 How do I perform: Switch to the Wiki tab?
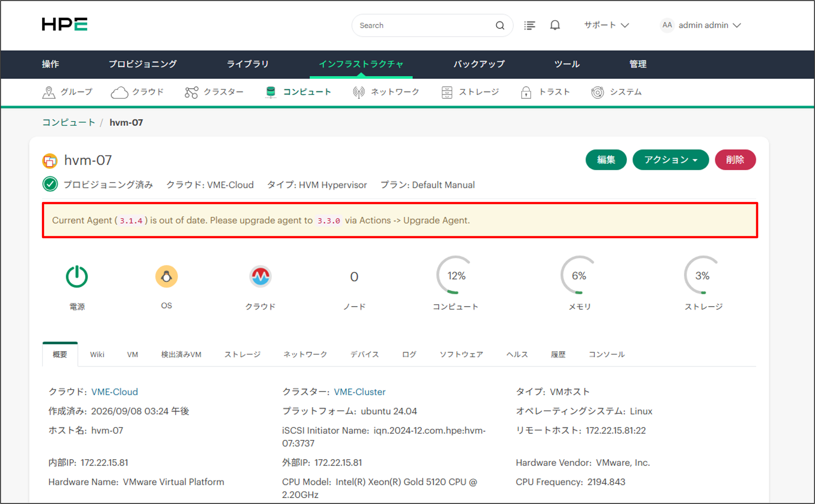97,354
